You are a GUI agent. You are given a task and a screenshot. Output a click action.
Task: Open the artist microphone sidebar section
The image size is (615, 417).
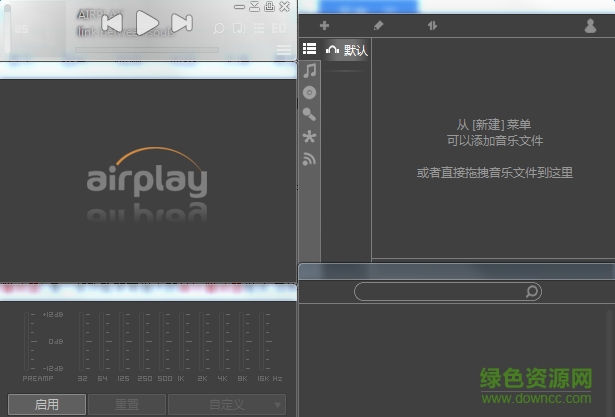click(x=309, y=114)
